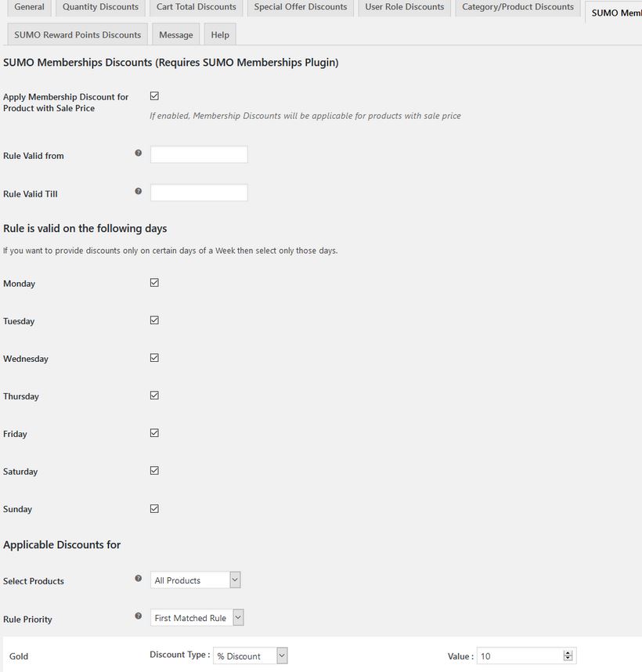Image resolution: width=642 pixels, height=672 pixels.
Task: Open the Select Products dropdown
Action: point(195,580)
